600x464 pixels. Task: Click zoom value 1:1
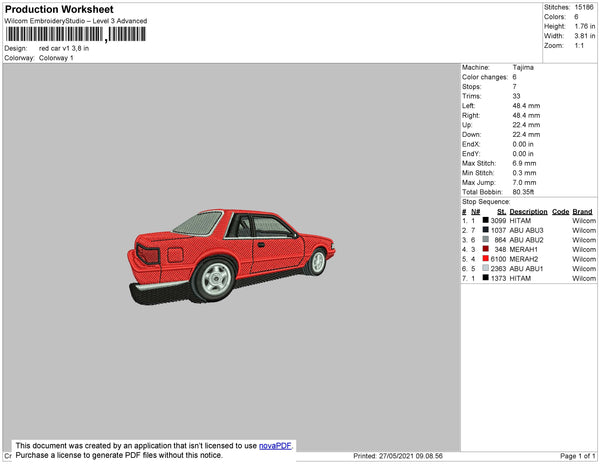pos(579,46)
